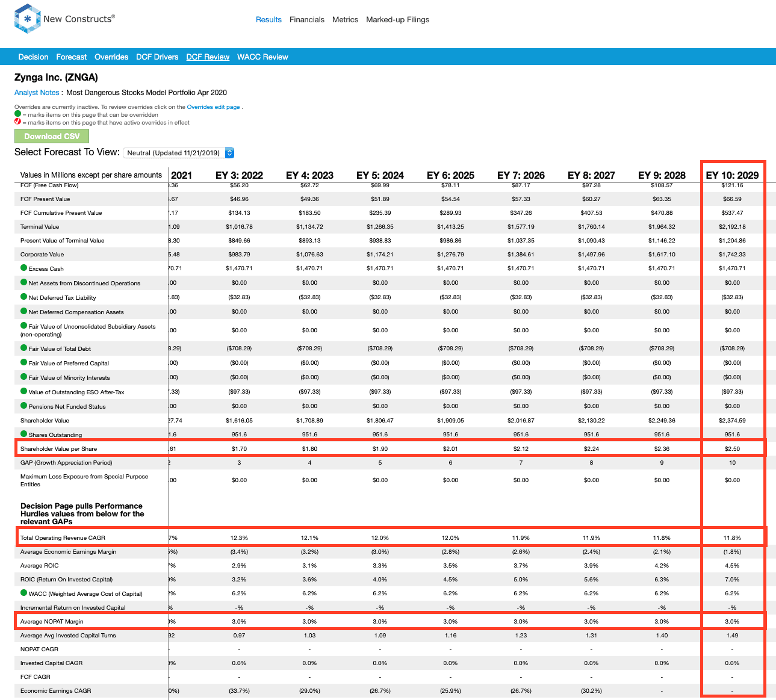Image resolution: width=776 pixels, height=700 pixels.
Task: Go to the Decision page
Action: coord(33,57)
